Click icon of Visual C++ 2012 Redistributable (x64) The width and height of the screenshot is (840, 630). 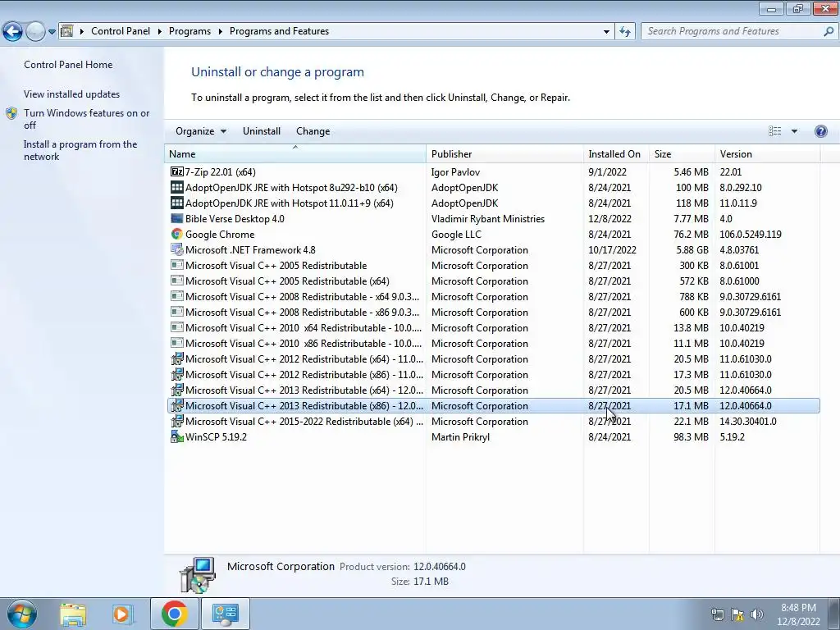pyautogui.click(x=177, y=359)
